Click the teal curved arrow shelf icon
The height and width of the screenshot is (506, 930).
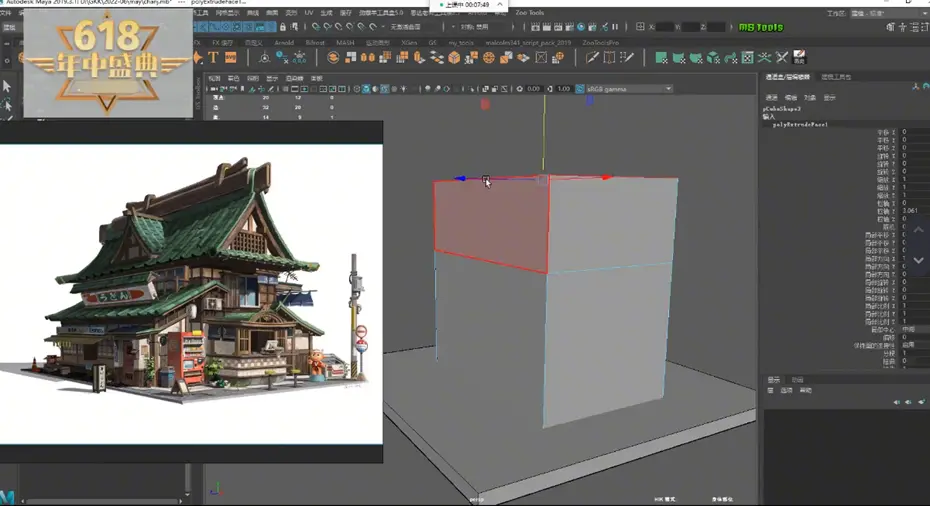coord(730,57)
